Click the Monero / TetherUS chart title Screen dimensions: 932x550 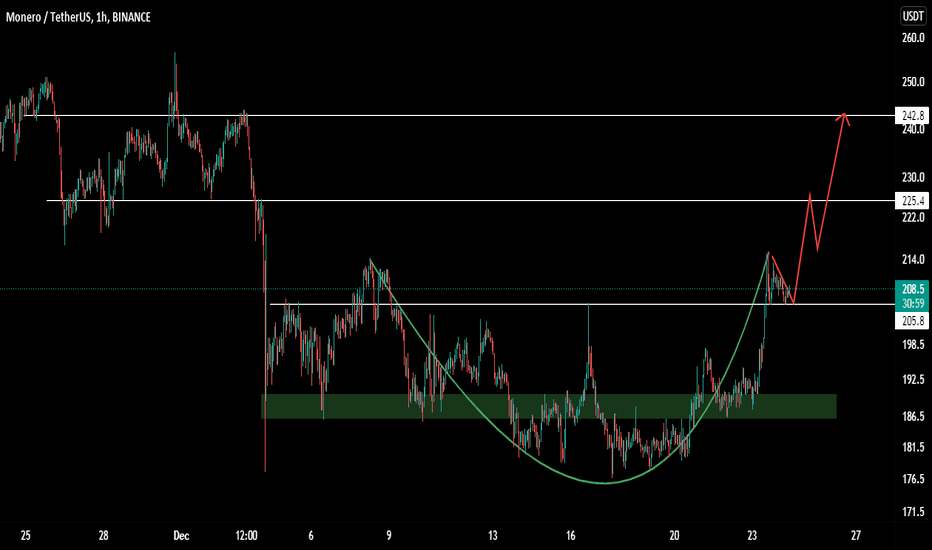pyautogui.click(x=78, y=17)
